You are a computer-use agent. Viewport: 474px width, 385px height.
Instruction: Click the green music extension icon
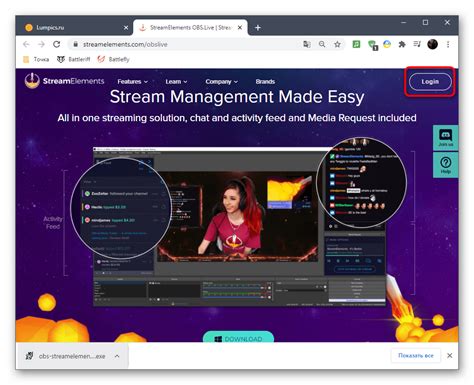pyautogui.click(x=356, y=44)
